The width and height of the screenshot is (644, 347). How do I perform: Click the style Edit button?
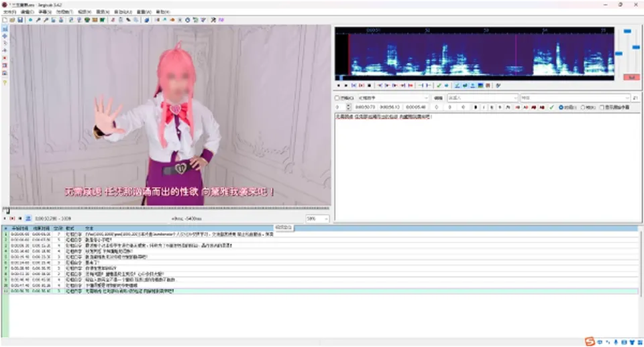click(438, 98)
